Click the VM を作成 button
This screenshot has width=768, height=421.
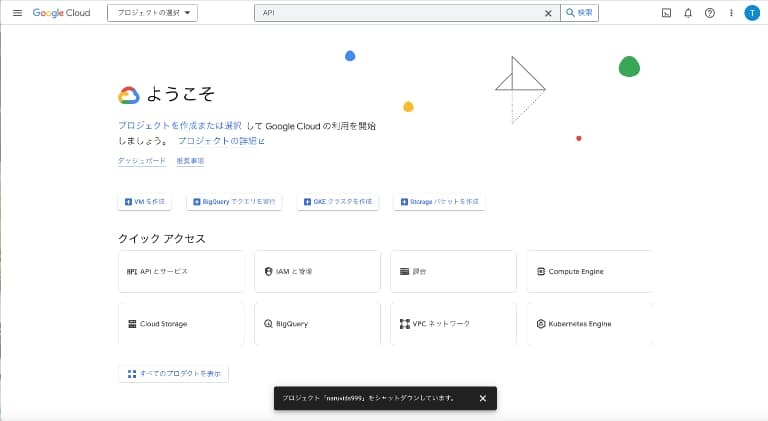click(x=144, y=202)
